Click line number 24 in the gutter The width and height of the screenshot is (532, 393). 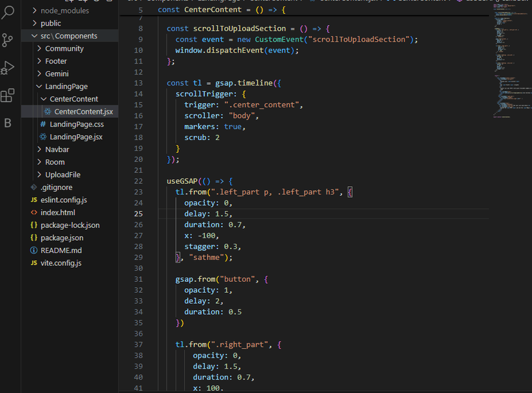[138, 203]
